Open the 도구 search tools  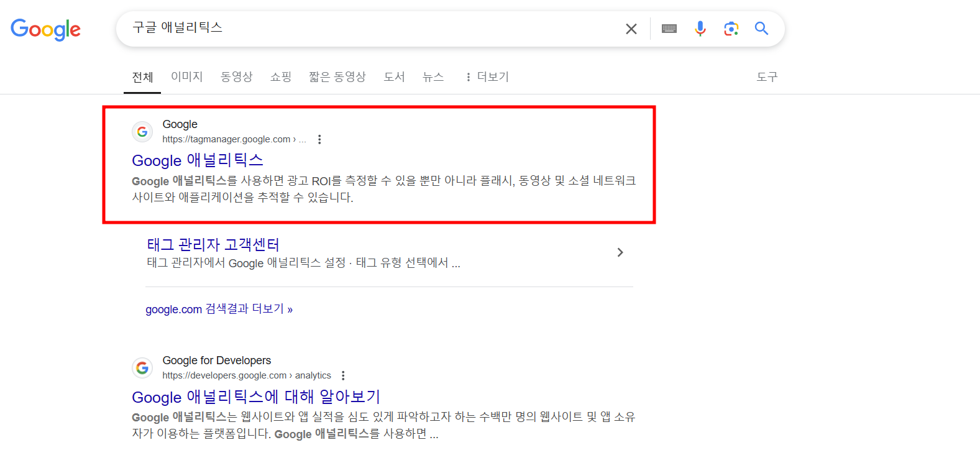[x=767, y=76]
